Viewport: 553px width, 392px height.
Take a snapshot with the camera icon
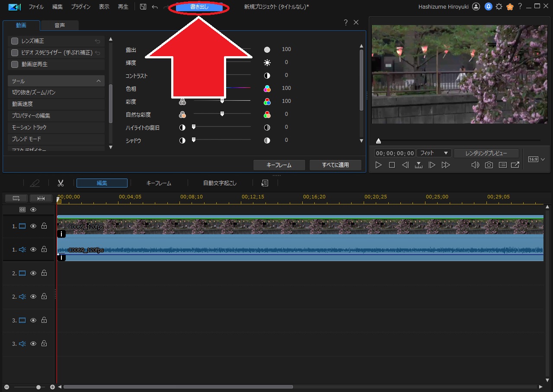[489, 165]
